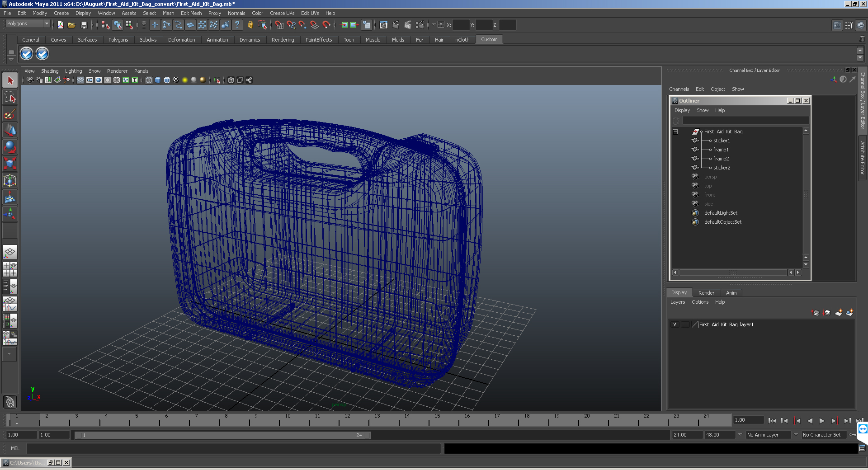Launch IPR render
868x470 pixels.
point(407,25)
